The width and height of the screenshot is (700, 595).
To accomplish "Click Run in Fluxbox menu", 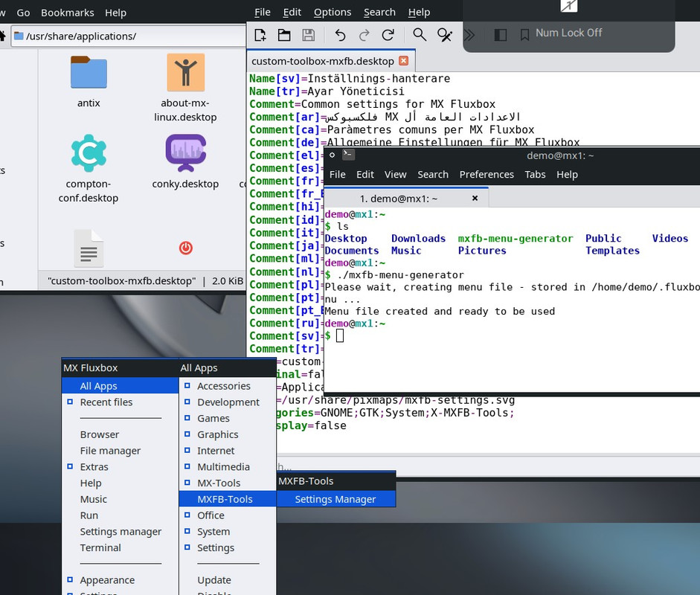I will pyautogui.click(x=120, y=515).
